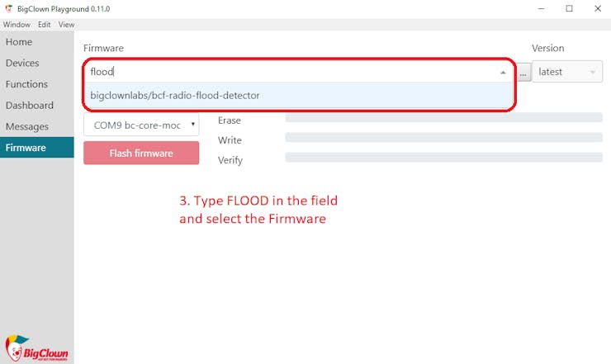Switch to the Devices section
Image resolution: width=611 pixels, height=364 pixels.
(x=22, y=64)
